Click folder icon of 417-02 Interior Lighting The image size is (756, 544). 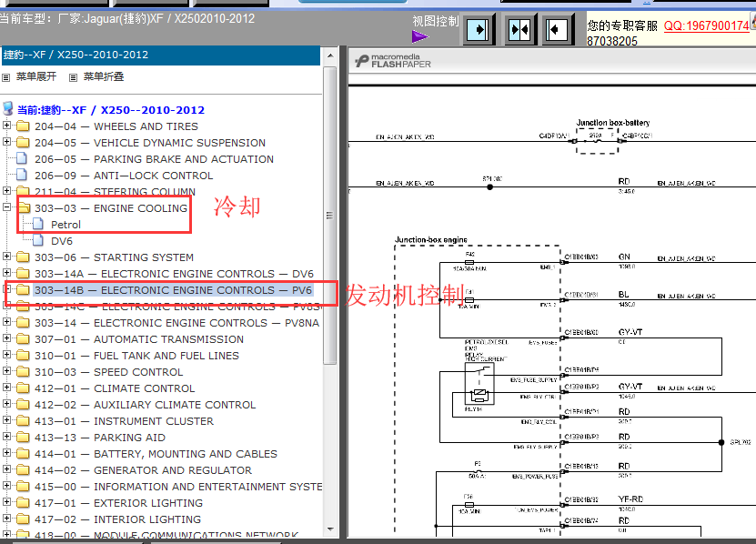click(23, 519)
